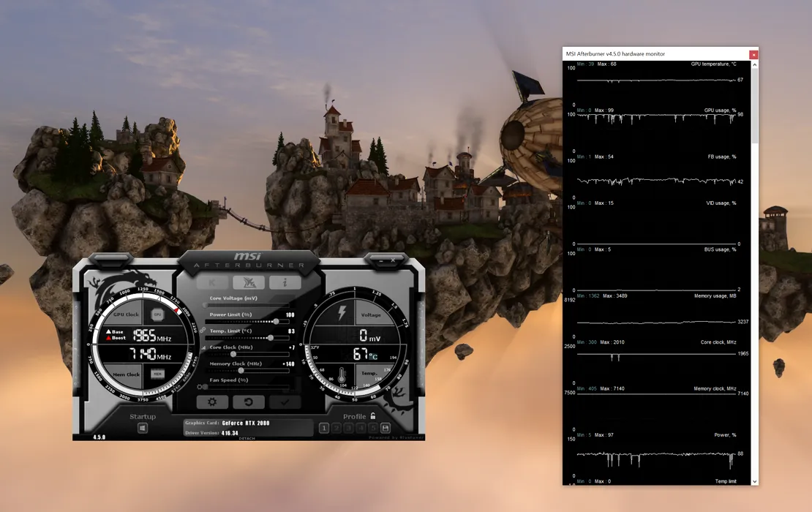Click the Power Limit value 100
The height and width of the screenshot is (512, 812).
[290, 315]
